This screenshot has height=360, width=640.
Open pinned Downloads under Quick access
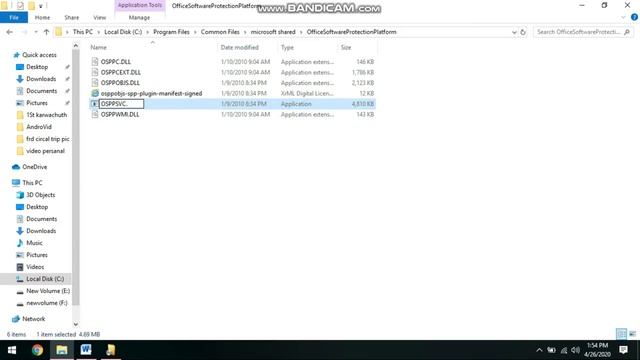(41, 79)
